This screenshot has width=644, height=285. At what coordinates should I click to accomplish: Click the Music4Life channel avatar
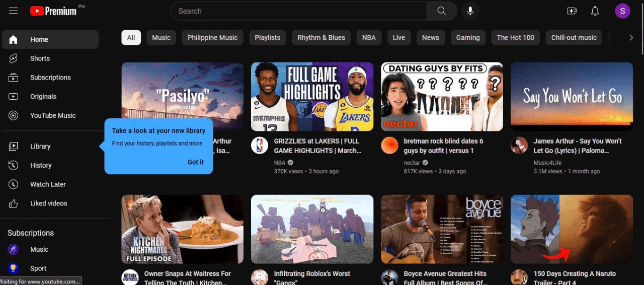519,146
